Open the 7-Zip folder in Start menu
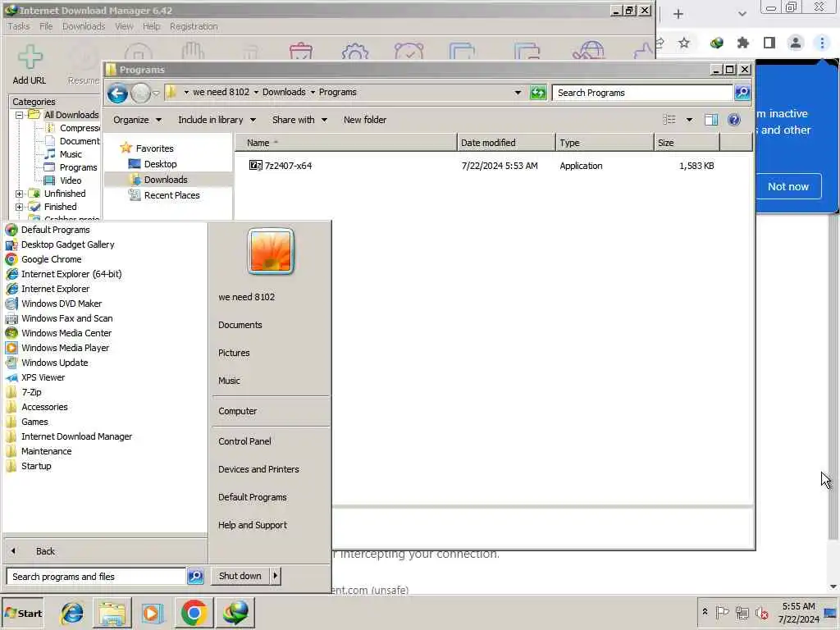Image resolution: width=840 pixels, height=630 pixels. tap(31, 392)
